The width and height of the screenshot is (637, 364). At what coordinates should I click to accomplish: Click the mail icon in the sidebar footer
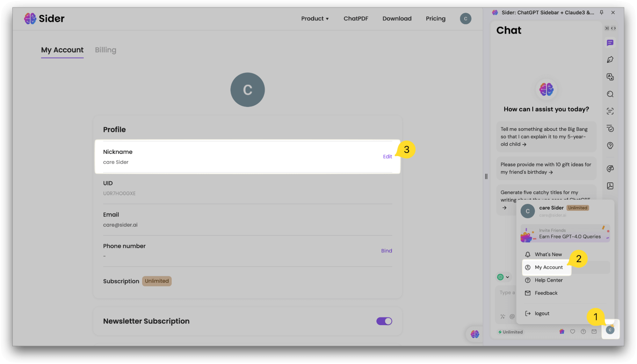[594, 332]
